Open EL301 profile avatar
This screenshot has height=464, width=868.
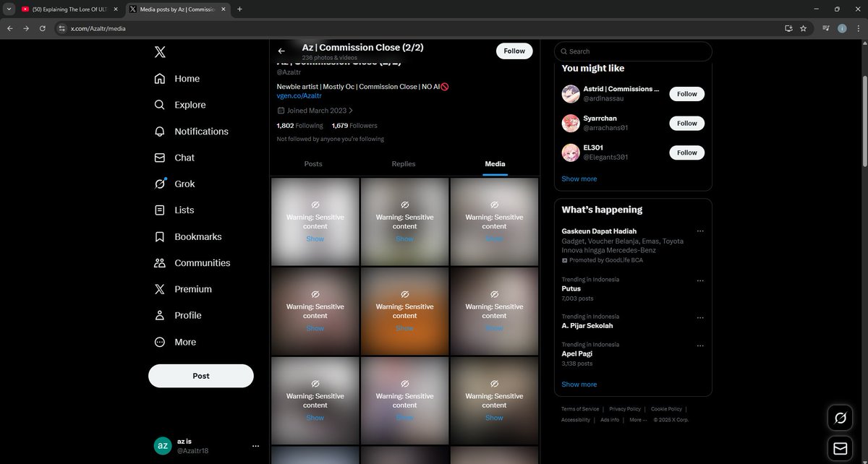[x=571, y=152]
